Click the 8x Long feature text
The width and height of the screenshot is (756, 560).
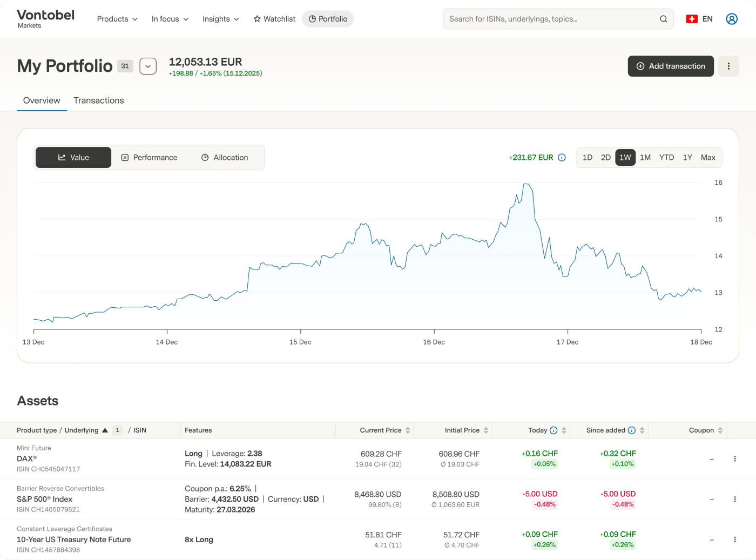(x=199, y=539)
